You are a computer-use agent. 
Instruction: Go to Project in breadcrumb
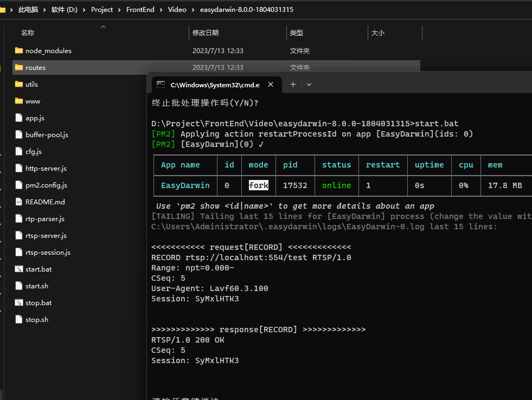click(102, 10)
